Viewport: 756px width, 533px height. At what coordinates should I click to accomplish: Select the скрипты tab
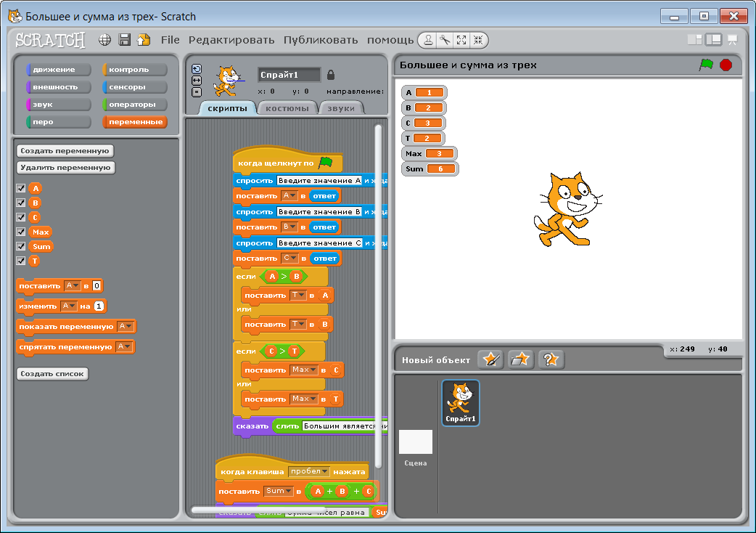pyautogui.click(x=227, y=108)
